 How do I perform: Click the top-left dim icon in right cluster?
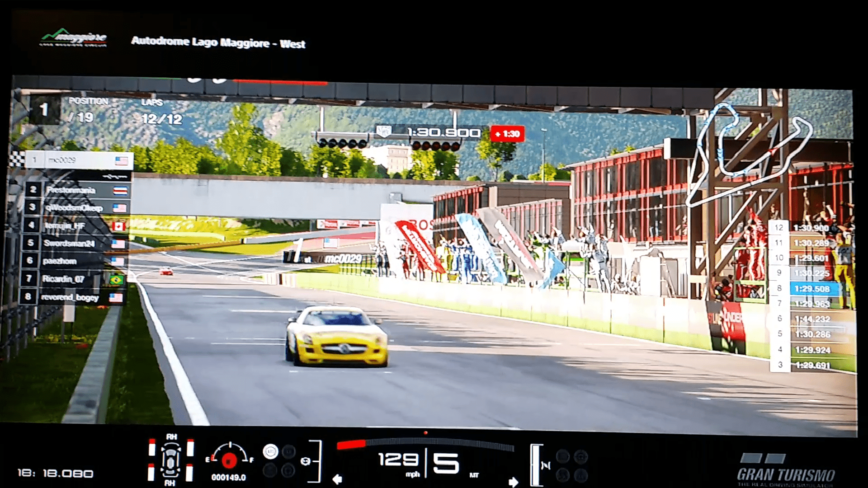pyautogui.click(x=562, y=456)
